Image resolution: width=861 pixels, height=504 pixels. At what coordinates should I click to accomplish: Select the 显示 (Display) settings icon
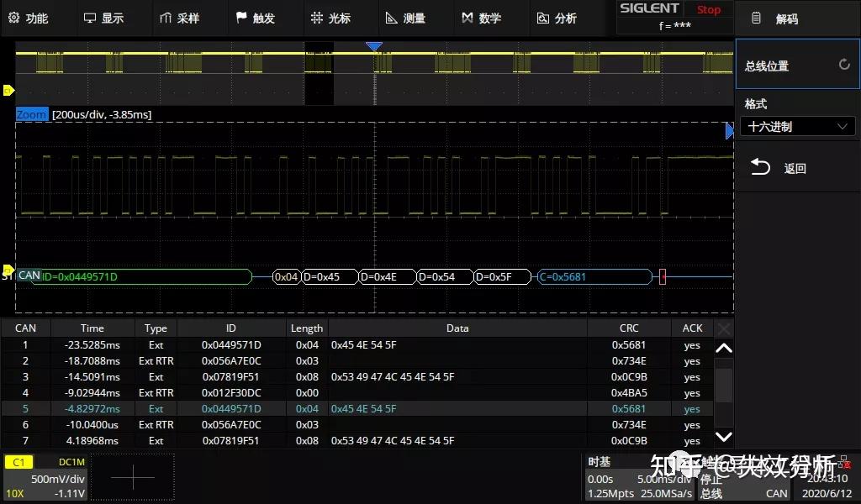[x=110, y=17]
